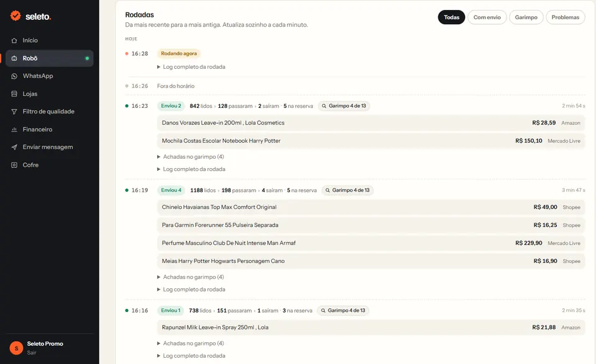Open Mochila Costas Escolar Harry Potter row
596x364 pixels.
pyautogui.click(x=371, y=141)
